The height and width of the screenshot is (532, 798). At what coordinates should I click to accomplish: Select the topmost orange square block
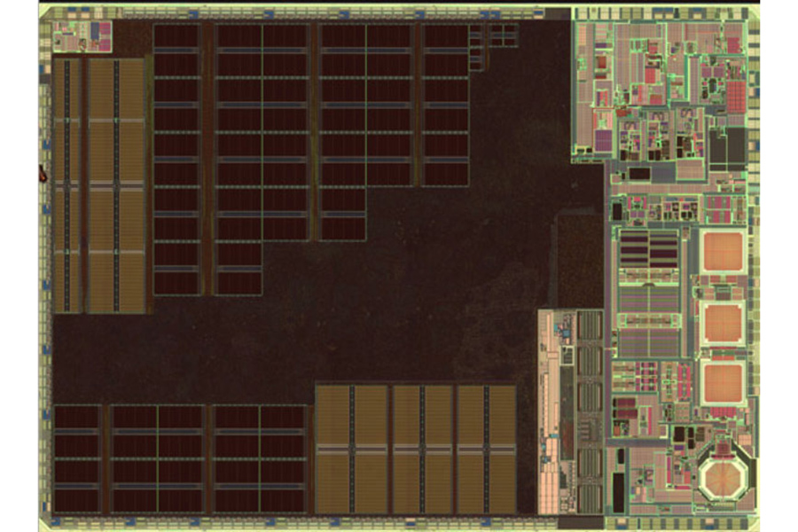pos(723,252)
